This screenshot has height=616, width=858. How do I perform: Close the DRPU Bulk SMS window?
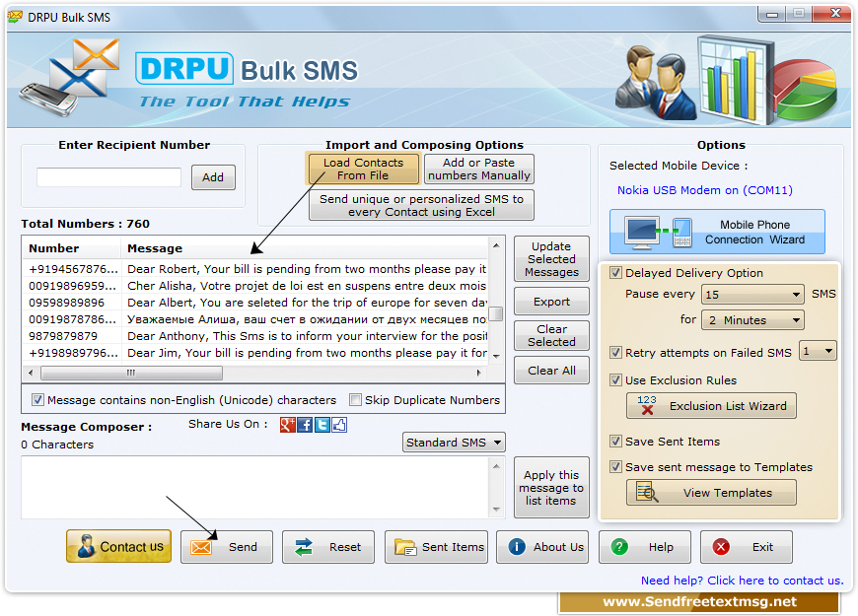pyautogui.click(x=834, y=13)
